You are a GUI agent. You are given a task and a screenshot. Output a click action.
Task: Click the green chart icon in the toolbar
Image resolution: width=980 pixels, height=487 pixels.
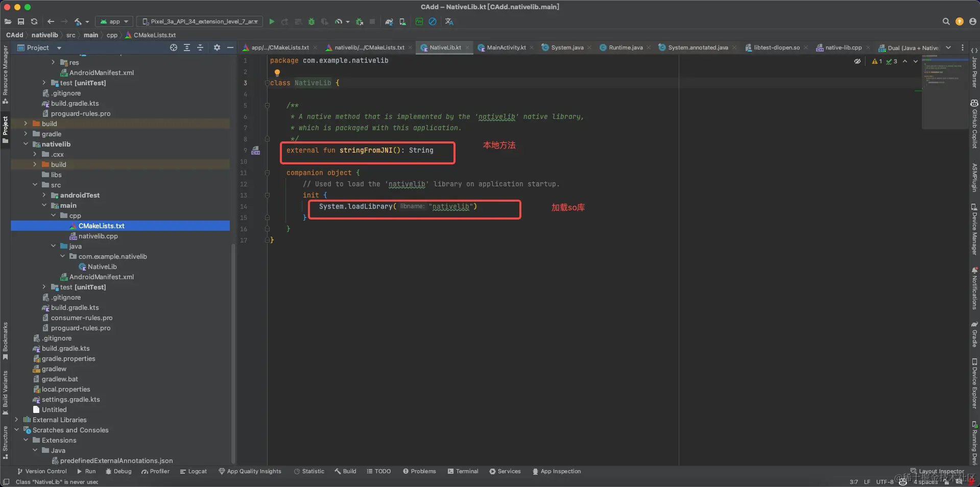pos(419,21)
